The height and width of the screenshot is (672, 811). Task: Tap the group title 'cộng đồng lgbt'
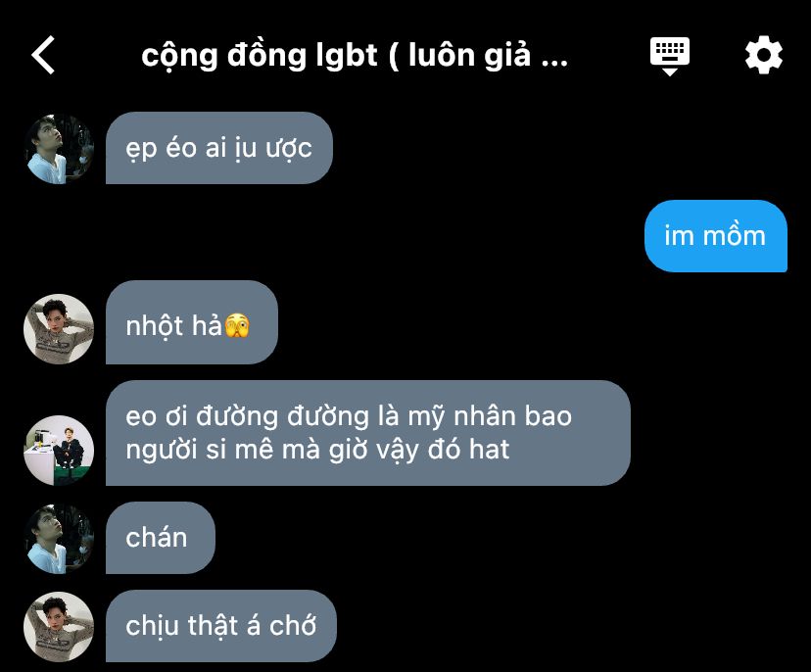(260, 56)
